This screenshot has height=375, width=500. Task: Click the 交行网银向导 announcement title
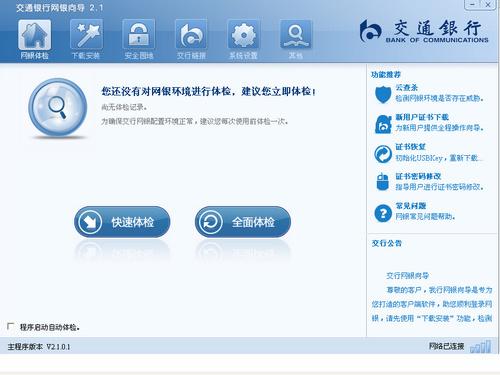407,276
